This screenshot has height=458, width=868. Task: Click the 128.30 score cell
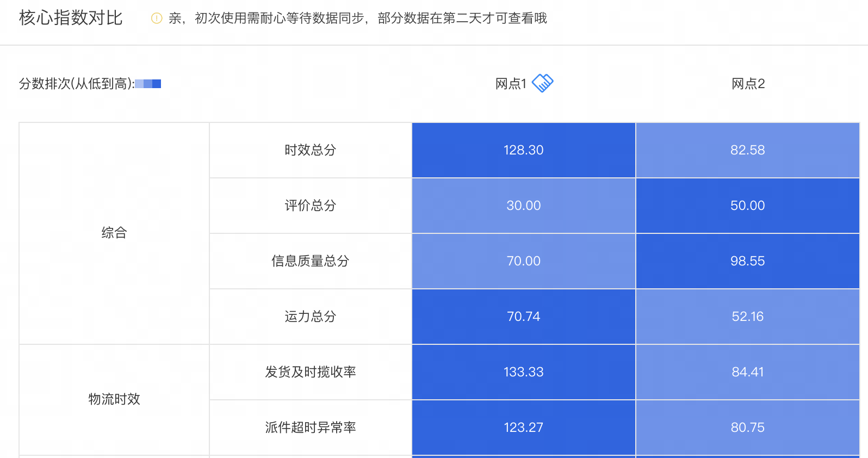tap(523, 150)
